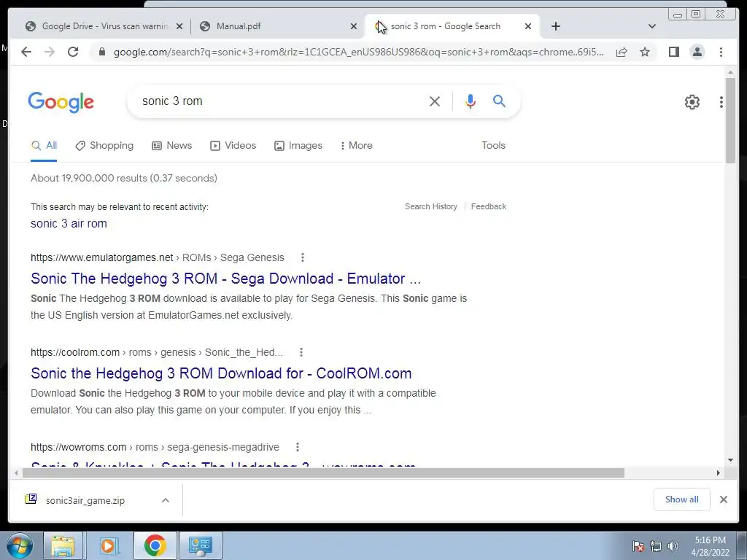Open the Search History link
The height and width of the screenshot is (560, 747).
pyautogui.click(x=430, y=206)
